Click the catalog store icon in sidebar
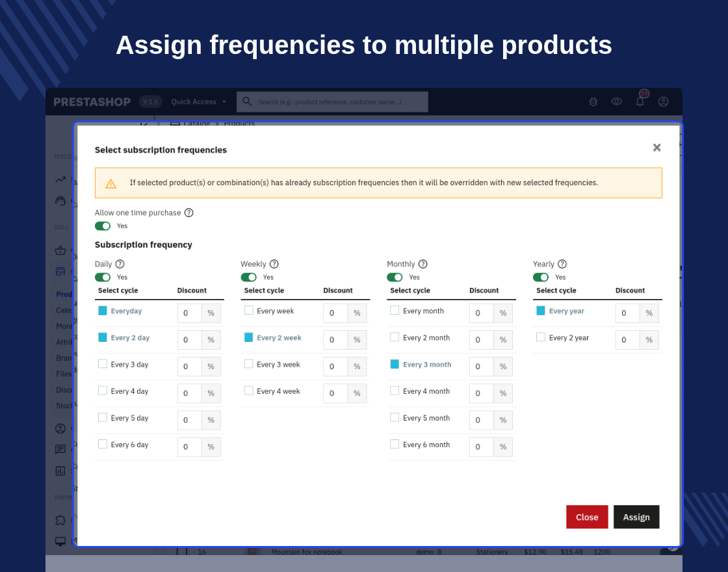728x572 pixels. [x=60, y=271]
